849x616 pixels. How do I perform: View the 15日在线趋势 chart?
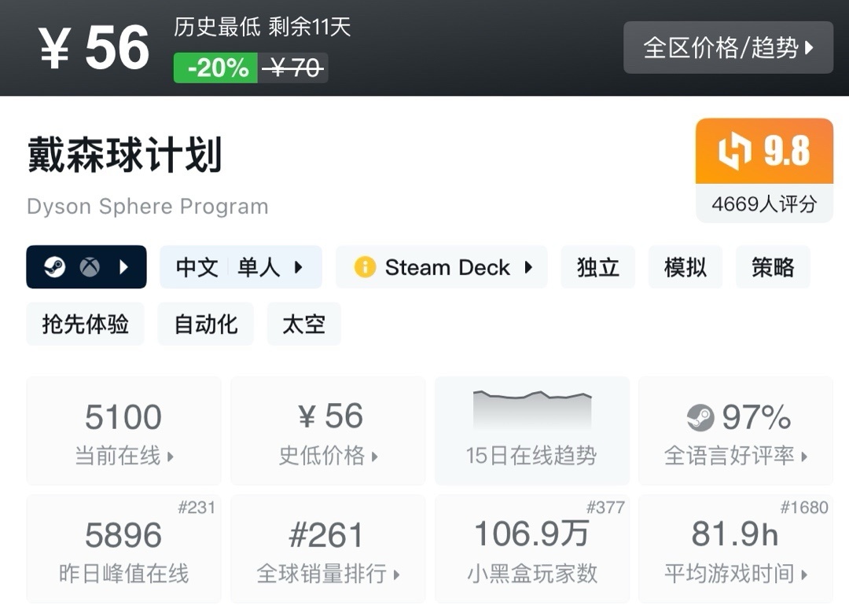click(x=532, y=431)
